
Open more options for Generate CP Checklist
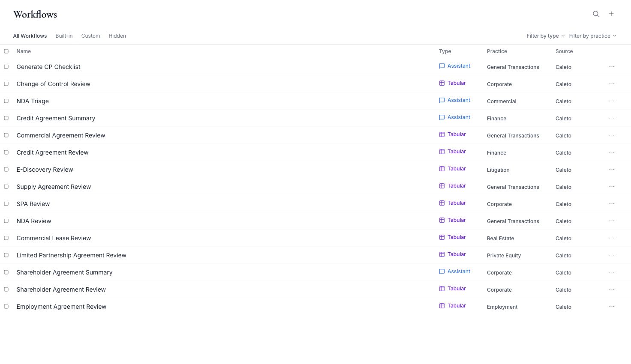[612, 67]
